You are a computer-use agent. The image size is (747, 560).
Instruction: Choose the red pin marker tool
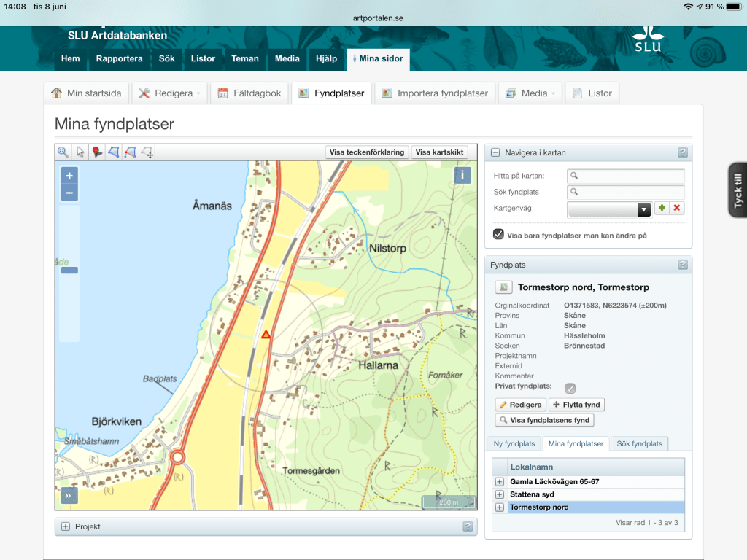click(97, 152)
